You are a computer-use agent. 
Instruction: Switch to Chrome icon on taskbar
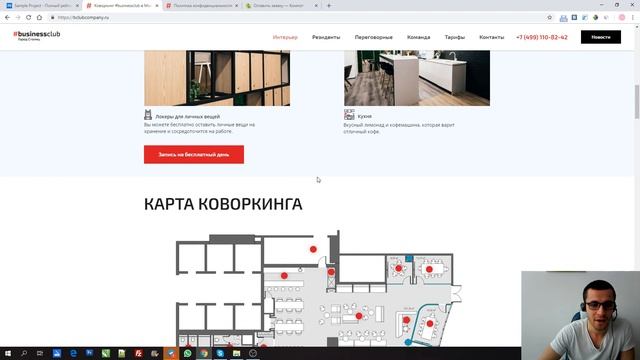tap(204, 353)
